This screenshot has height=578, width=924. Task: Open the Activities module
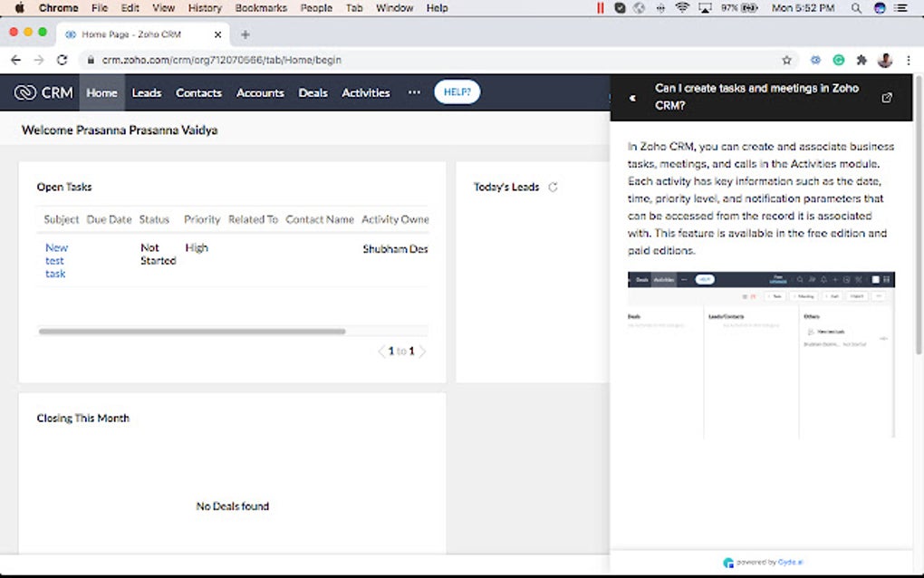coord(365,92)
